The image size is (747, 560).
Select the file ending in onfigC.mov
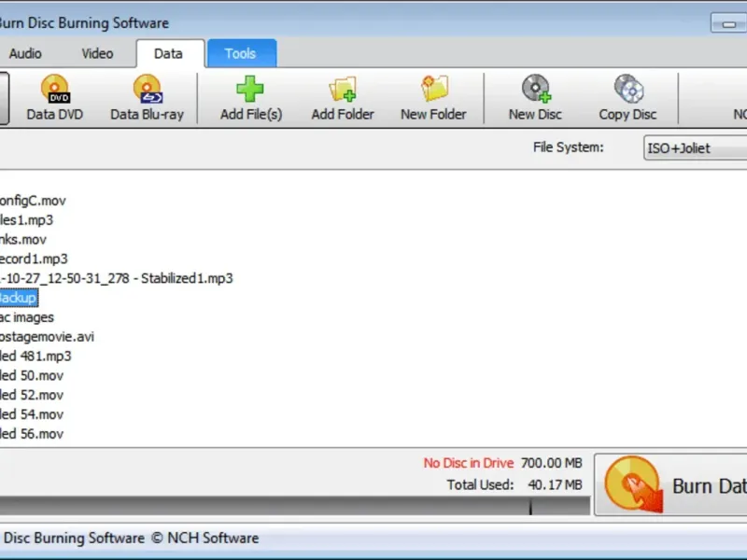[33, 201]
